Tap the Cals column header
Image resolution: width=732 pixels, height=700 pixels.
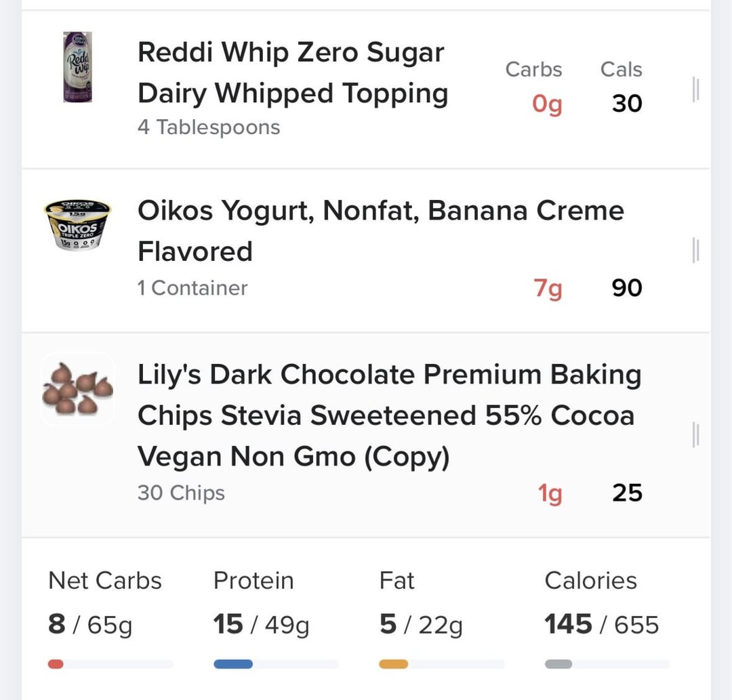622,70
